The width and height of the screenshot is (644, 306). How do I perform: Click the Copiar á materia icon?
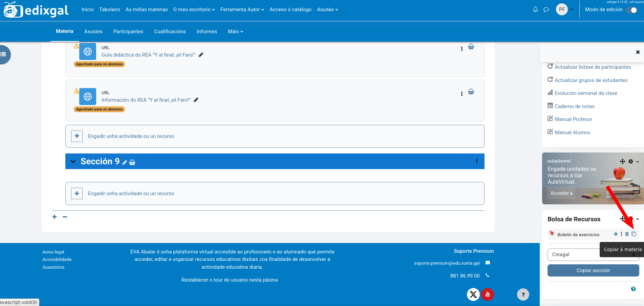coord(634,234)
